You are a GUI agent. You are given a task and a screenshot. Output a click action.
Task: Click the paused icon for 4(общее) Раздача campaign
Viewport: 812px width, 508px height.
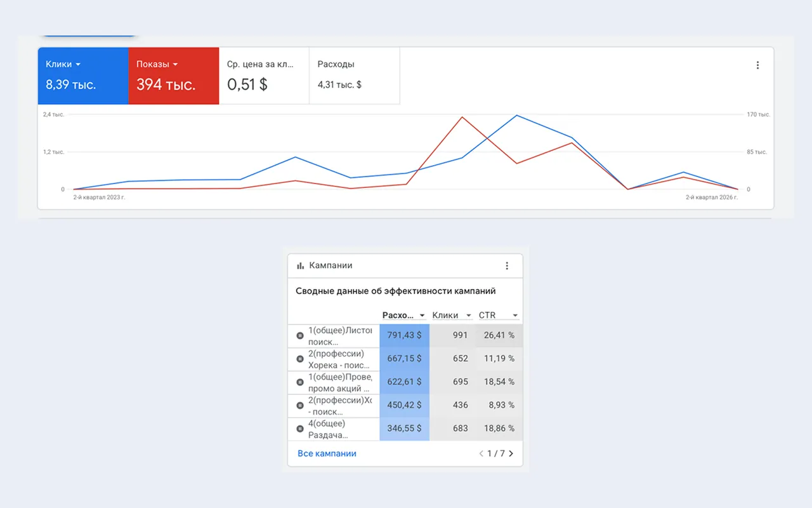[300, 429]
